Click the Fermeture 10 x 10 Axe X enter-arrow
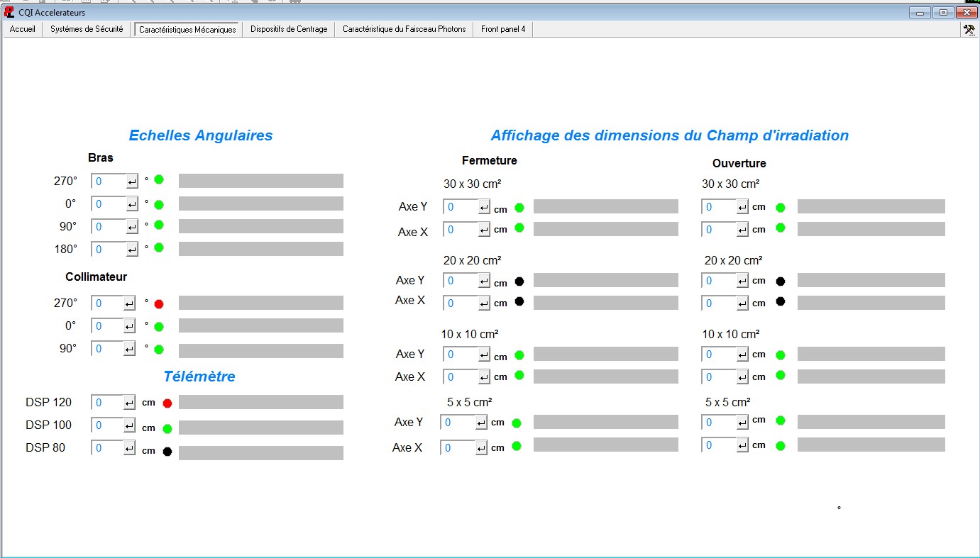This screenshot has width=980, height=558. coord(484,377)
